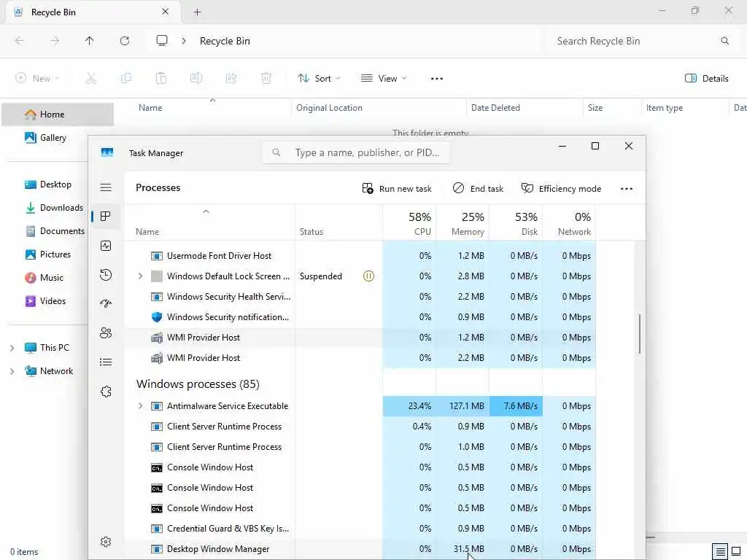
Task: Click the Delete trash icon in Explorer toolbar
Action: (x=266, y=79)
